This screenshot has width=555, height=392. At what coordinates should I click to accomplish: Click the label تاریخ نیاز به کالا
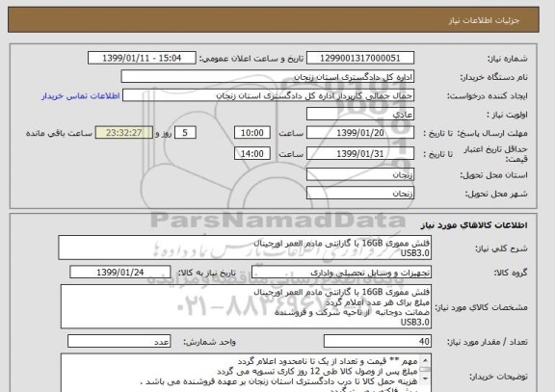[206, 273]
